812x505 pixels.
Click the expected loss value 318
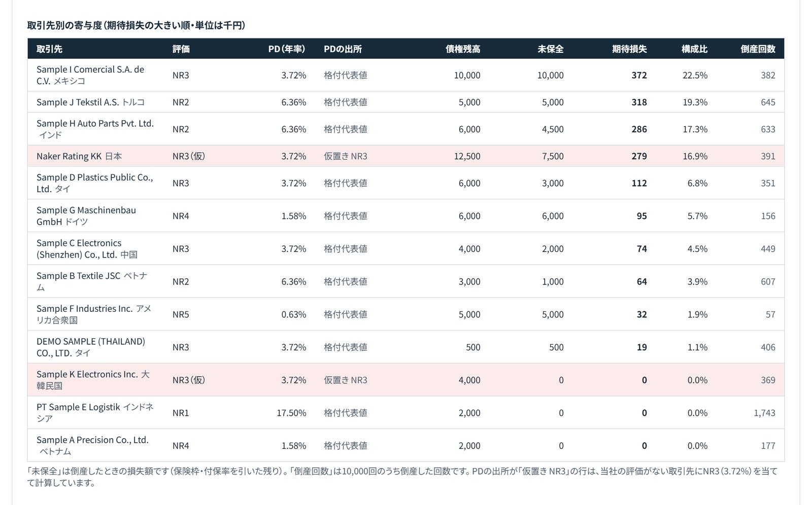(639, 102)
